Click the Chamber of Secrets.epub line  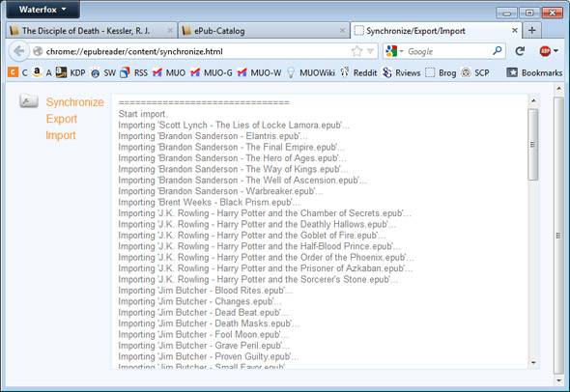tap(265, 213)
